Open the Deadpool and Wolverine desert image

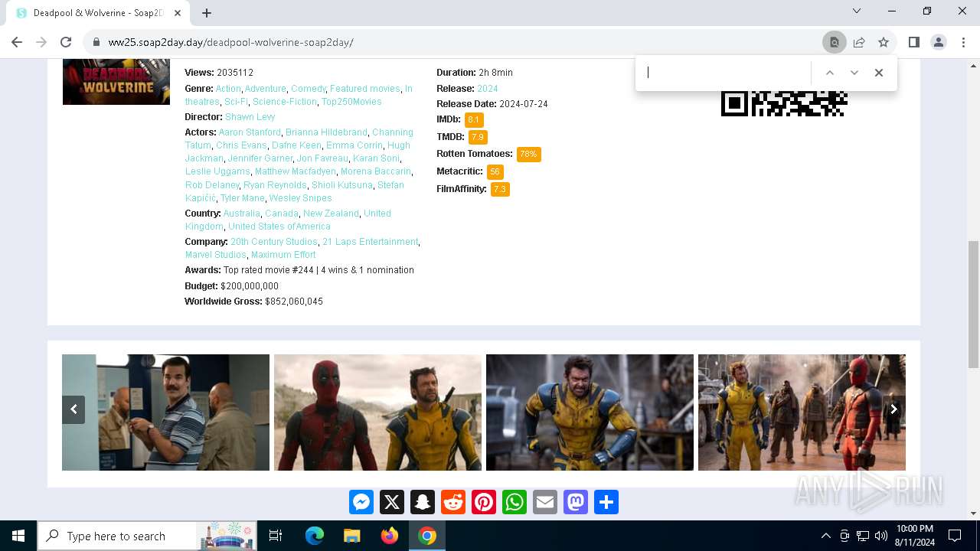click(x=377, y=412)
